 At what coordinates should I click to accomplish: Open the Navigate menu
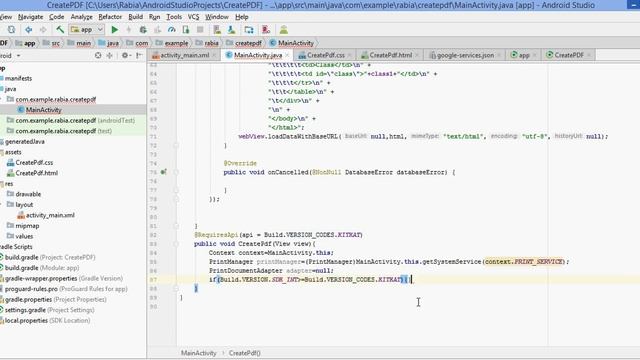(31, 17)
